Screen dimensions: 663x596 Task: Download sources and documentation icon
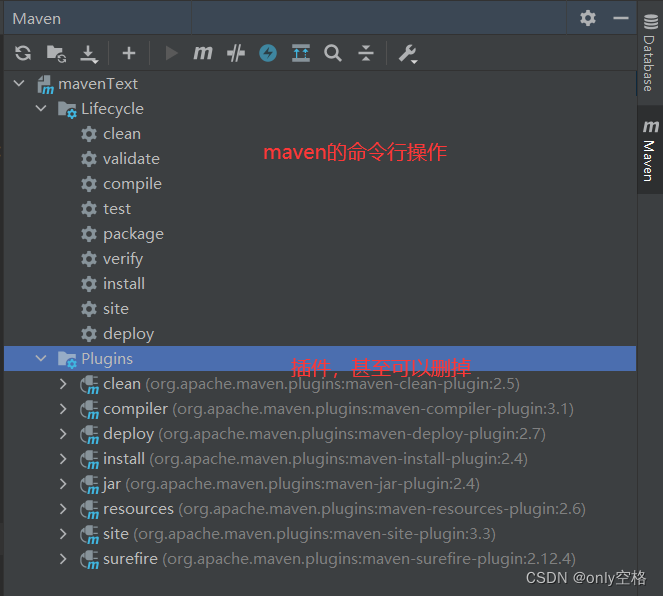[89, 54]
